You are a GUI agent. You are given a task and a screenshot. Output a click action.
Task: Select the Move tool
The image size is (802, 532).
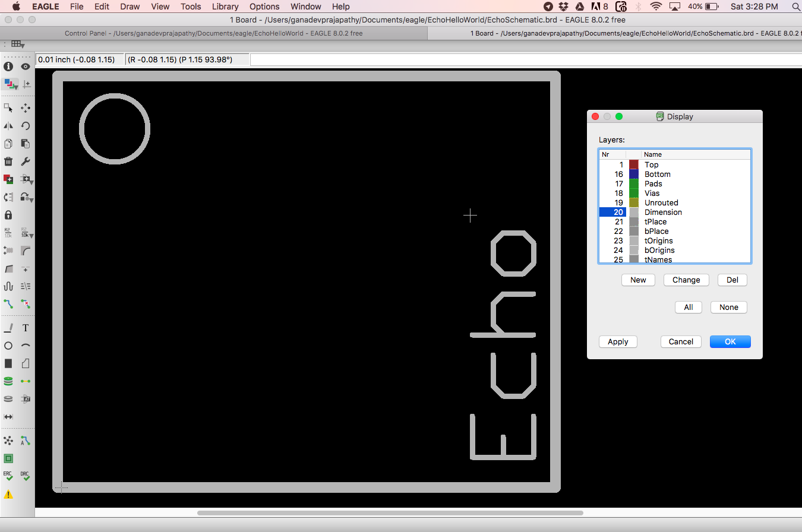[26, 108]
